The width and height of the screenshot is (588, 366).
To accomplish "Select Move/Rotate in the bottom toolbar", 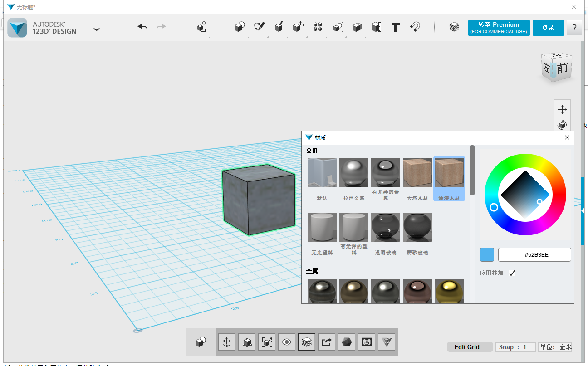I will point(226,342).
